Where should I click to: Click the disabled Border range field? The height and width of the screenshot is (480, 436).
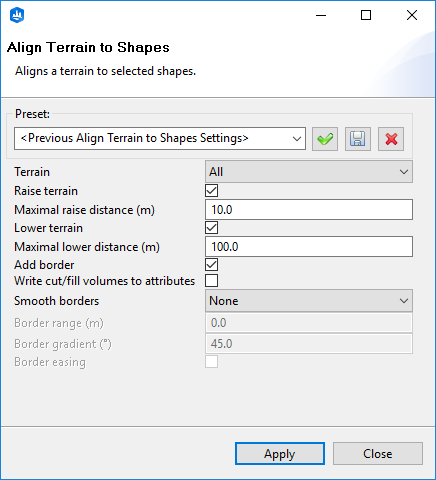click(x=309, y=323)
